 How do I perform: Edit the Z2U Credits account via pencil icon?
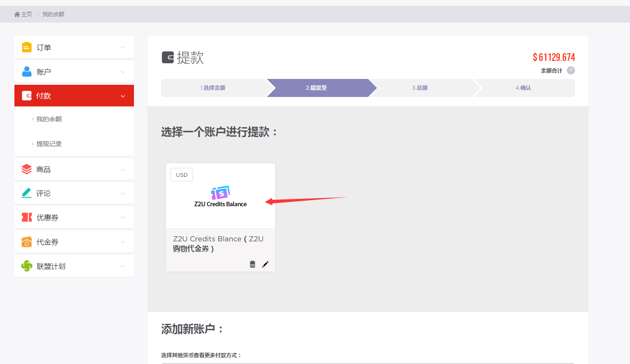tap(265, 264)
